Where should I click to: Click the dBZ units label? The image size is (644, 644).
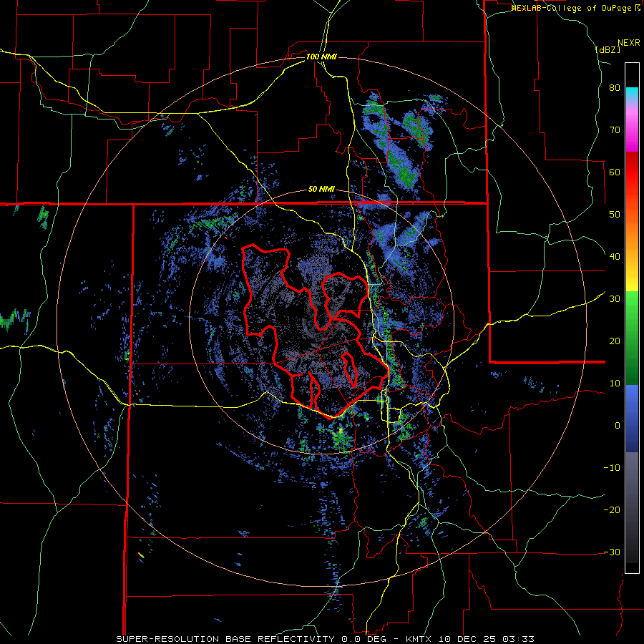point(608,49)
